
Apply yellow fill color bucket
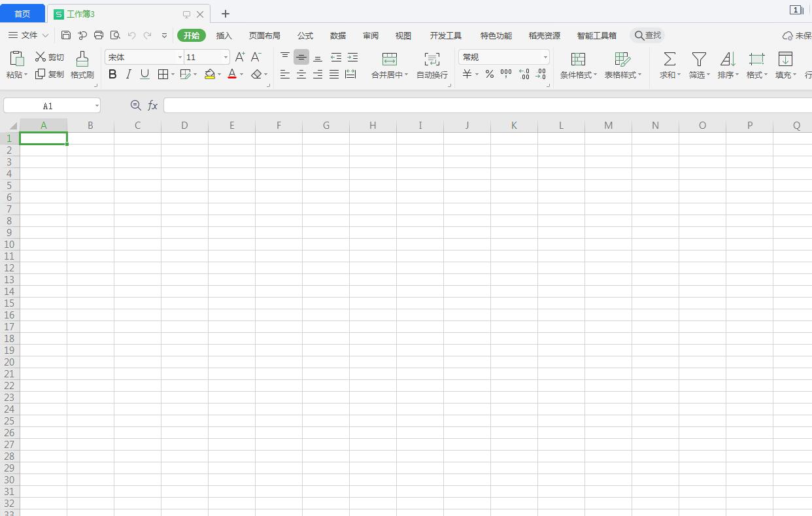click(x=210, y=75)
